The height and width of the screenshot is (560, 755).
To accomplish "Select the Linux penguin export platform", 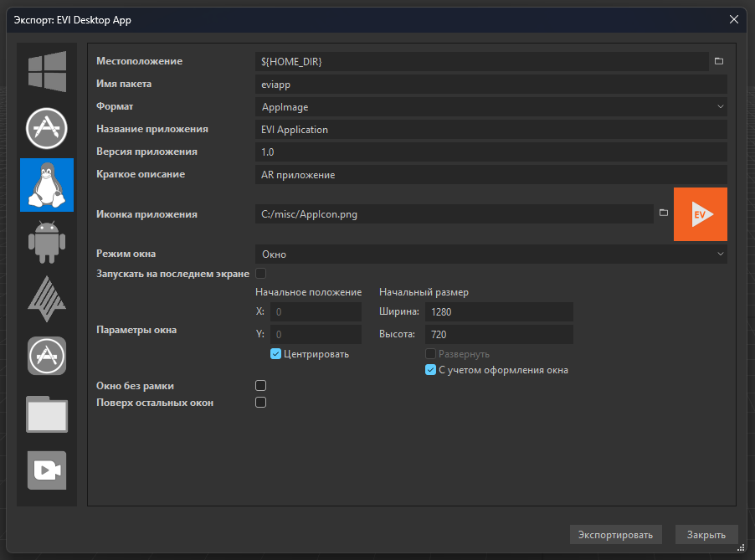I will (x=47, y=185).
